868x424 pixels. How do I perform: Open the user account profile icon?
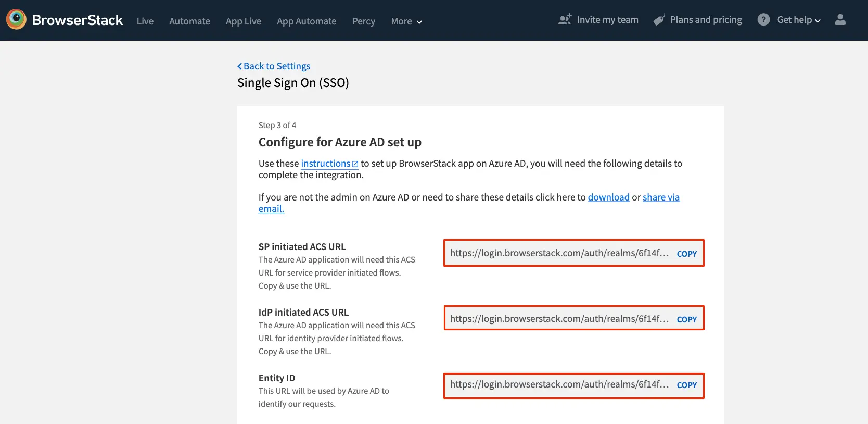pos(840,20)
